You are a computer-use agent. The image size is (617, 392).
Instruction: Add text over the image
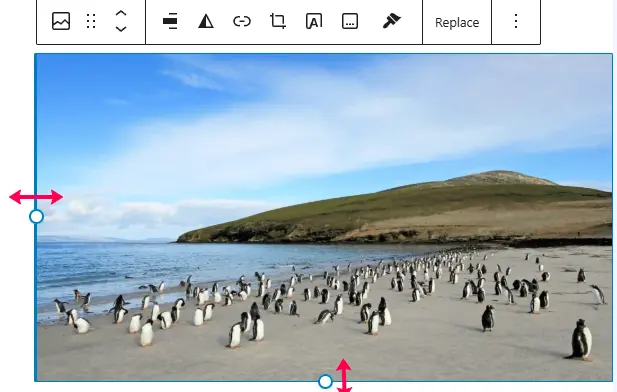coord(314,21)
